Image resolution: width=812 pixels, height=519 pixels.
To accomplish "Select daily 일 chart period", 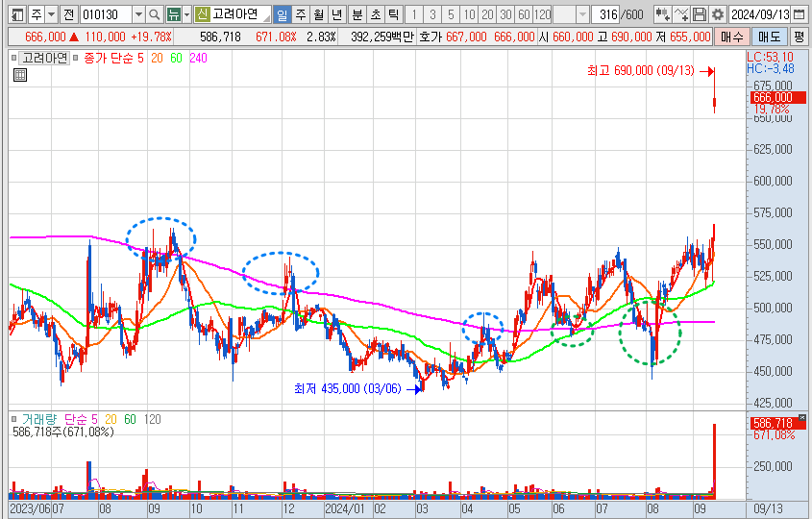I will pos(282,14).
